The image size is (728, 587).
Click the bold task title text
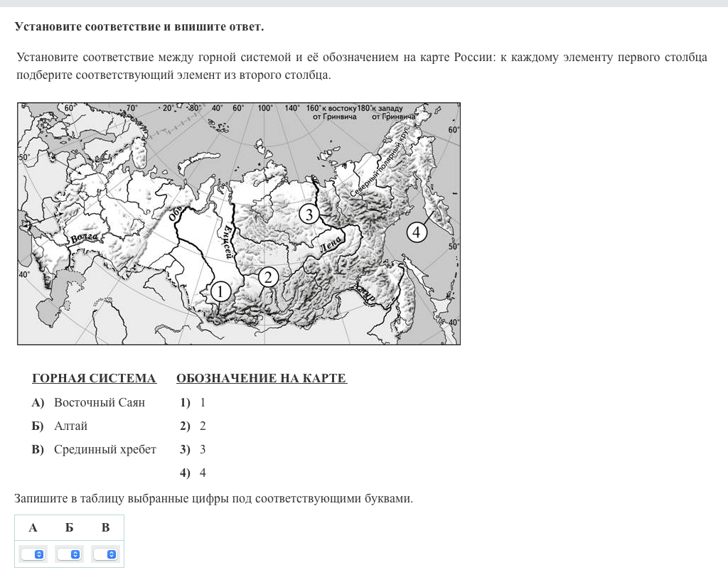(139, 27)
